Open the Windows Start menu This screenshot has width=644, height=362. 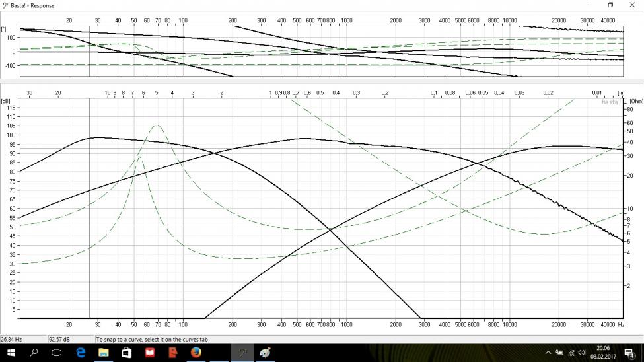[x=11, y=353]
